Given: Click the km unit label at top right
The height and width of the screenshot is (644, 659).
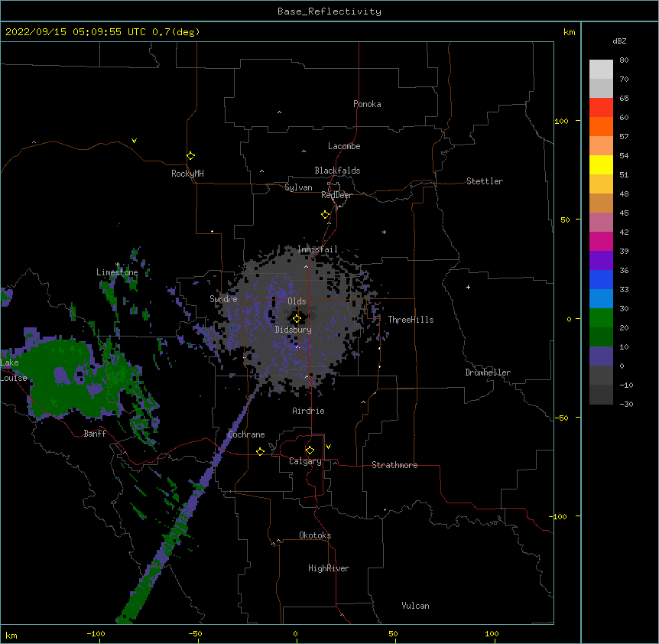Looking at the screenshot, I should (569, 32).
